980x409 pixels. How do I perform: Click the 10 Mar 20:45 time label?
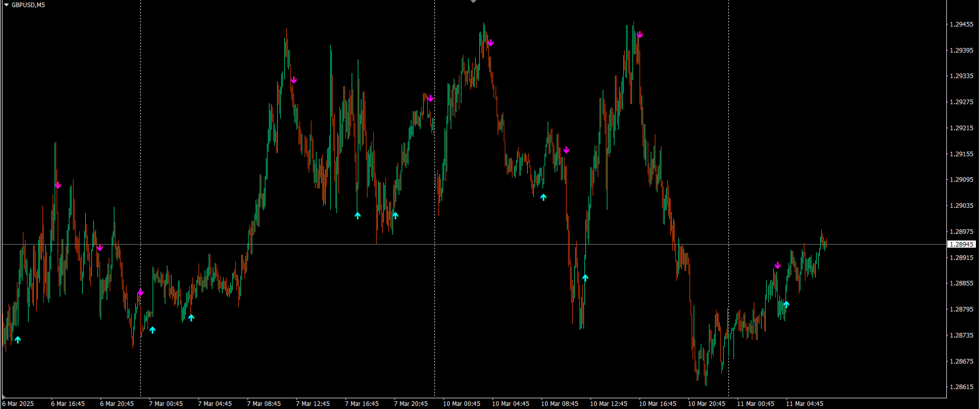pyautogui.click(x=707, y=404)
